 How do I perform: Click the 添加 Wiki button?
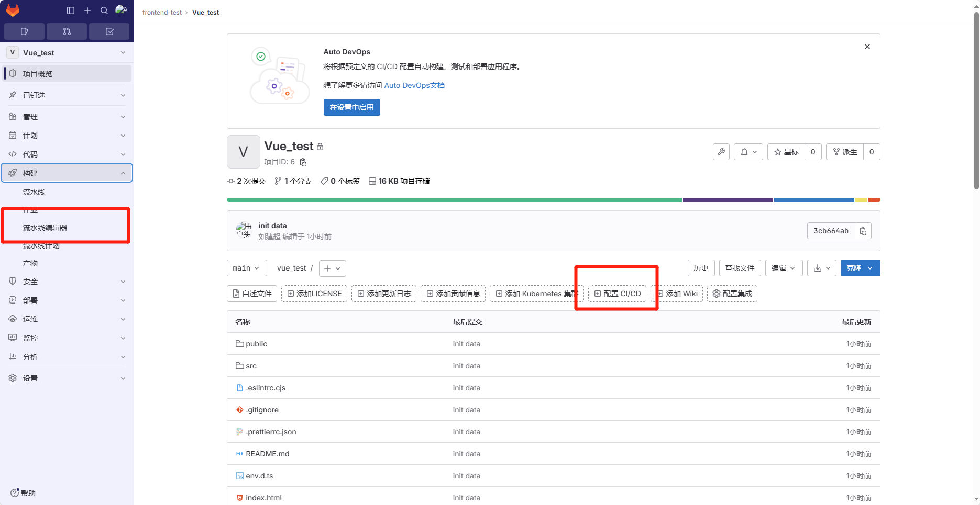click(x=677, y=294)
